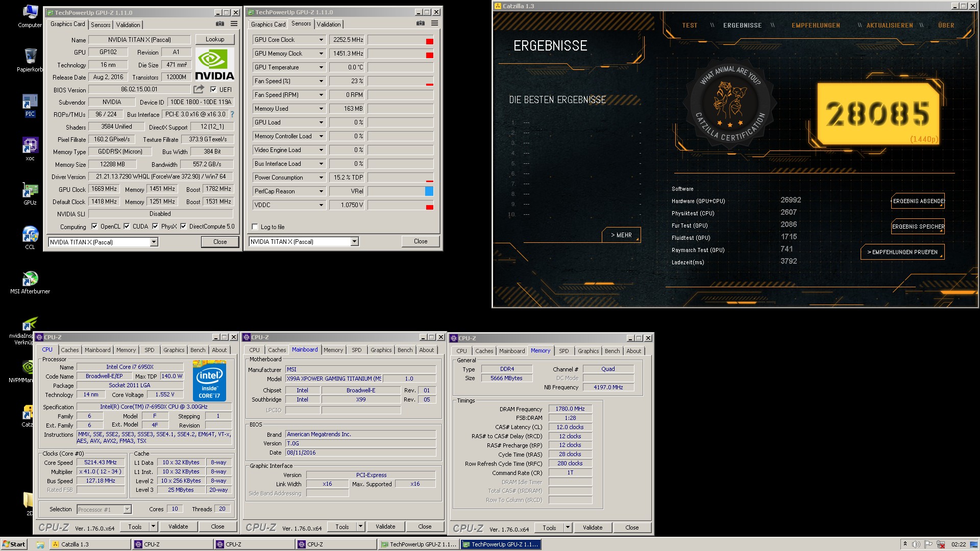This screenshot has width=980, height=551.
Task: Open EMPFEHLUNGEN tab in Catzilla
Action: click(x=816, y=26)
